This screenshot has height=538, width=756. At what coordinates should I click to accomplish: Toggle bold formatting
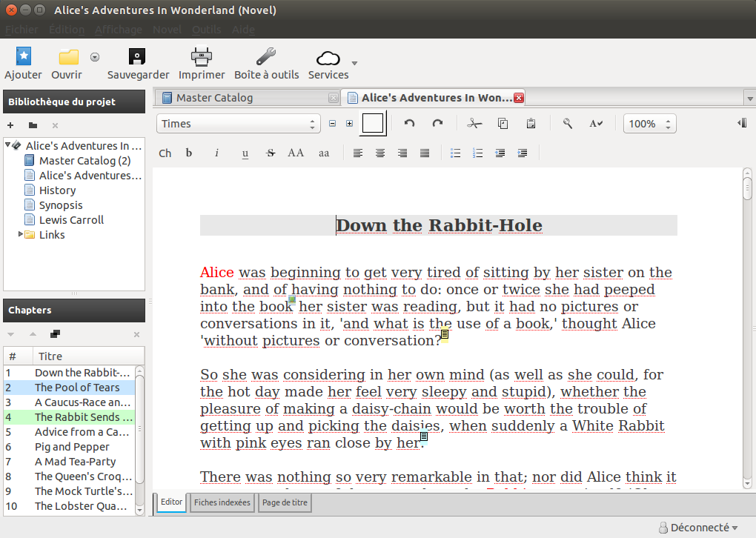[x=189, y=153]
